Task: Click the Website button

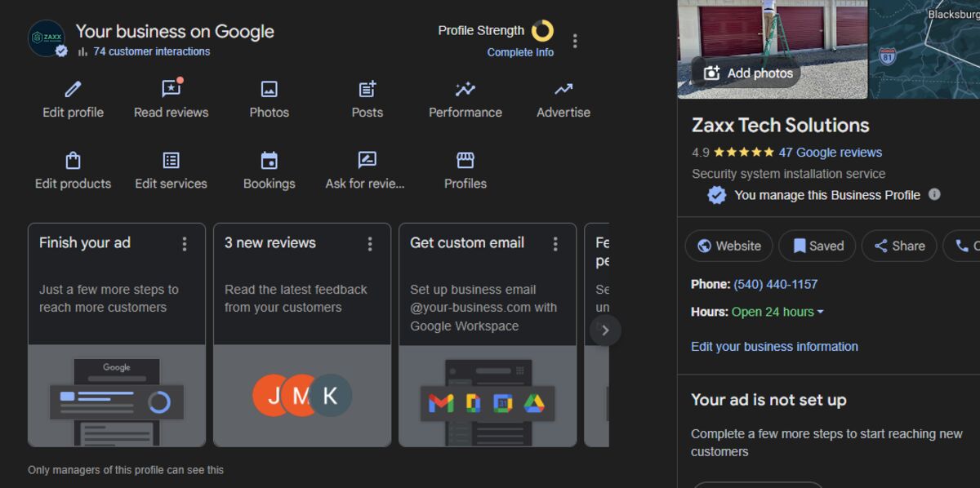Action: [x=728, y=246]
